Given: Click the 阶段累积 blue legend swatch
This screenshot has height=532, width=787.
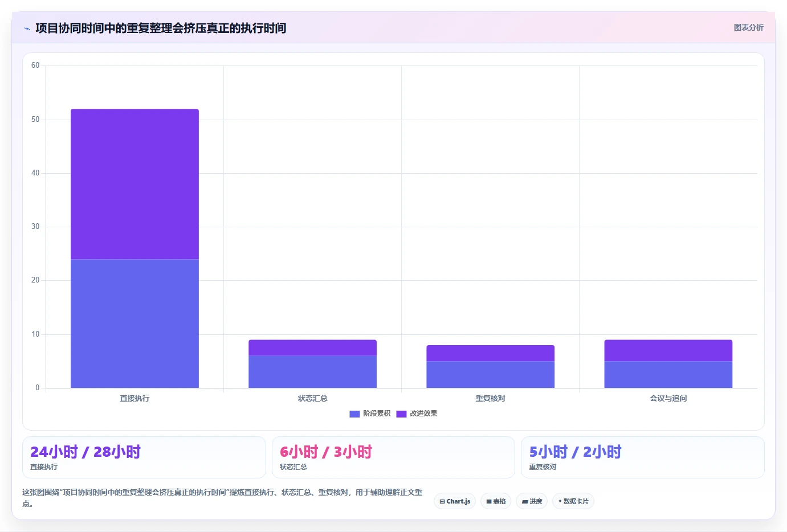Looking at the screenshot, I should point(354,414).
